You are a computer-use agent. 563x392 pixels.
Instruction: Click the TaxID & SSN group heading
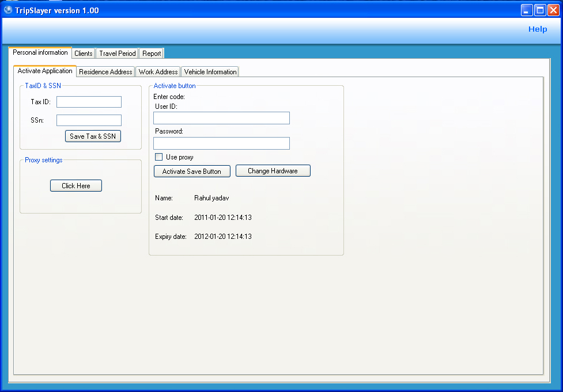point(43,86)
